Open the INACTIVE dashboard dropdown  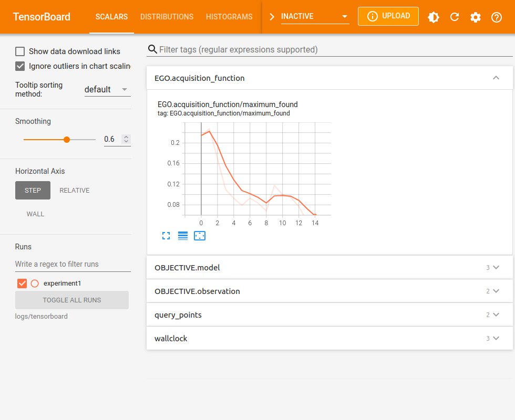pyautogui.click(x=314, y=16)
